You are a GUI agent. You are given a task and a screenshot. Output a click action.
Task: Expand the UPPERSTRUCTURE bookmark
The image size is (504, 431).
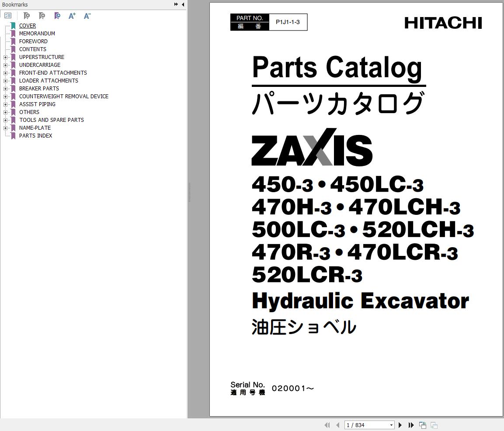[5, 57]
